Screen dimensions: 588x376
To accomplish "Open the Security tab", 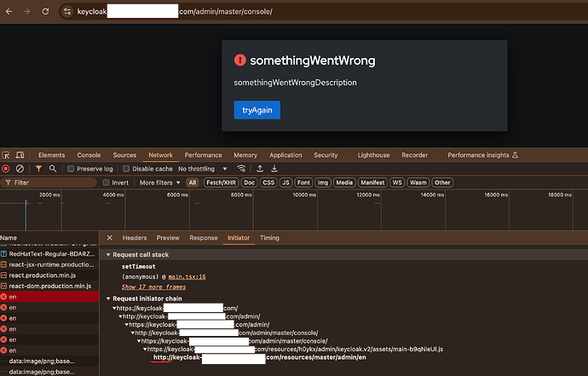I will (326, 155).
